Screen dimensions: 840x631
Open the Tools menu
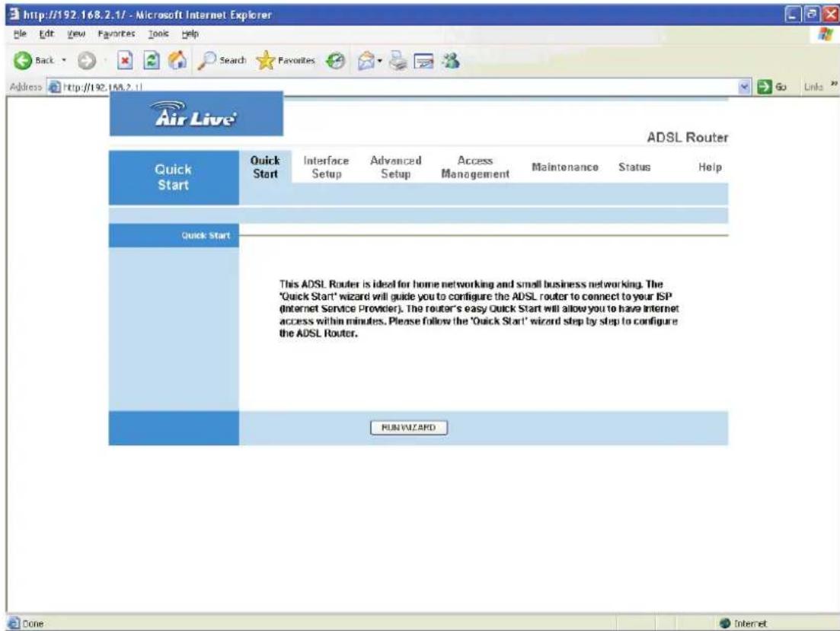point(158,33)
